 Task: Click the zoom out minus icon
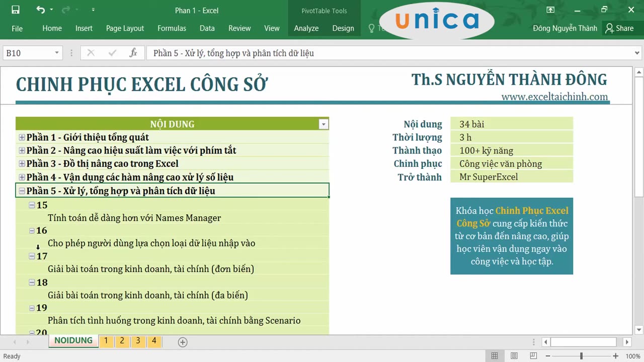tap(548, 356)
